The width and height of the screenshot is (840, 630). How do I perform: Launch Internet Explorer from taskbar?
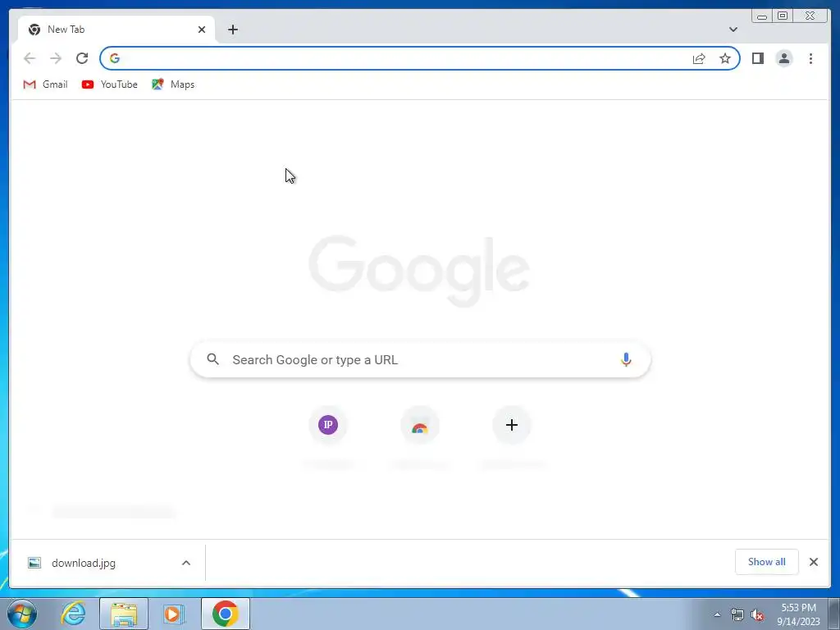coord(73,614)
